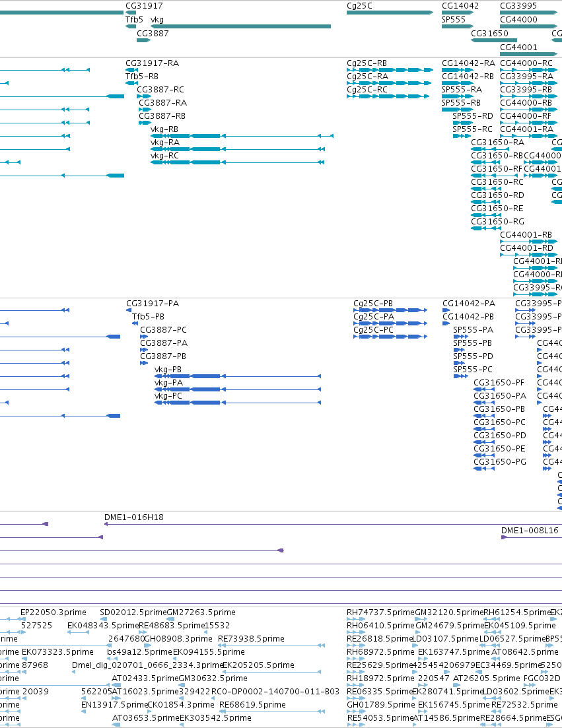Image resolution: width=562 pixels, height=728 pixels.
Task: Open the SP555-RC transcript label
Action: pos(472,129)
